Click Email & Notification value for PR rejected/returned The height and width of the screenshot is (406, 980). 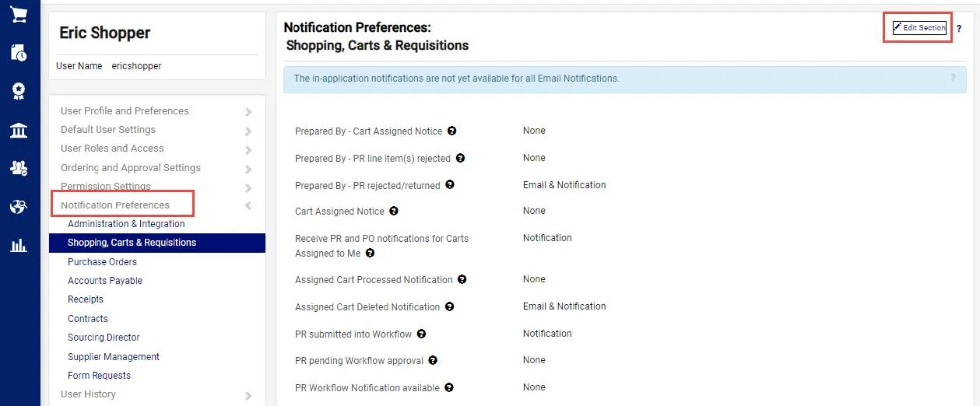564,185
